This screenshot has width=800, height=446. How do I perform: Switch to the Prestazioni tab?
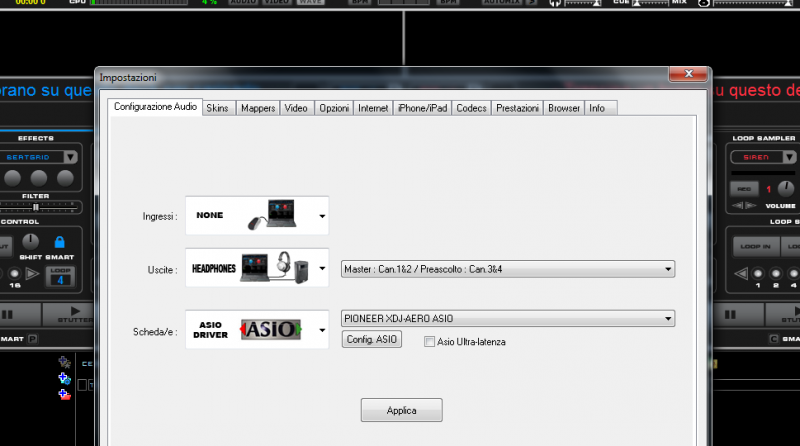(517, 108)
